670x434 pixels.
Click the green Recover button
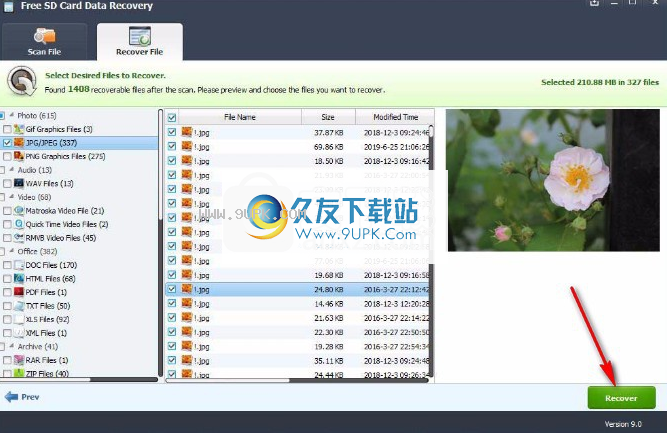(621, 398)
